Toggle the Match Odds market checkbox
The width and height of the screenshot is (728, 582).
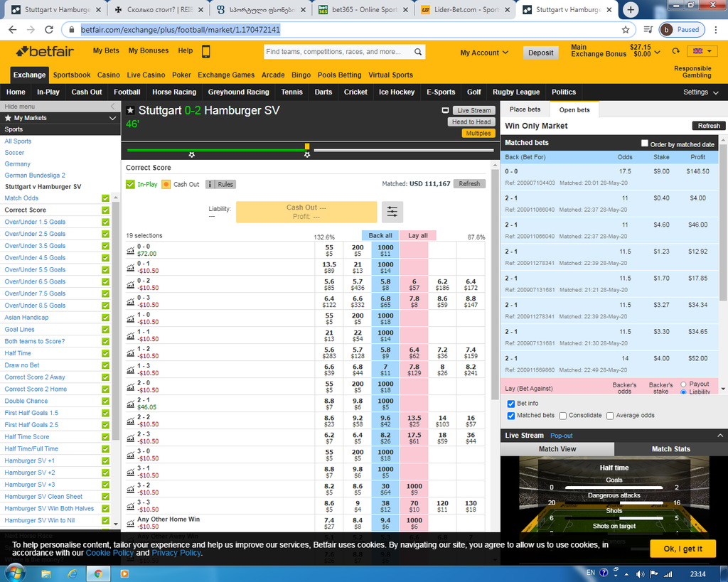tap(105, 198)
